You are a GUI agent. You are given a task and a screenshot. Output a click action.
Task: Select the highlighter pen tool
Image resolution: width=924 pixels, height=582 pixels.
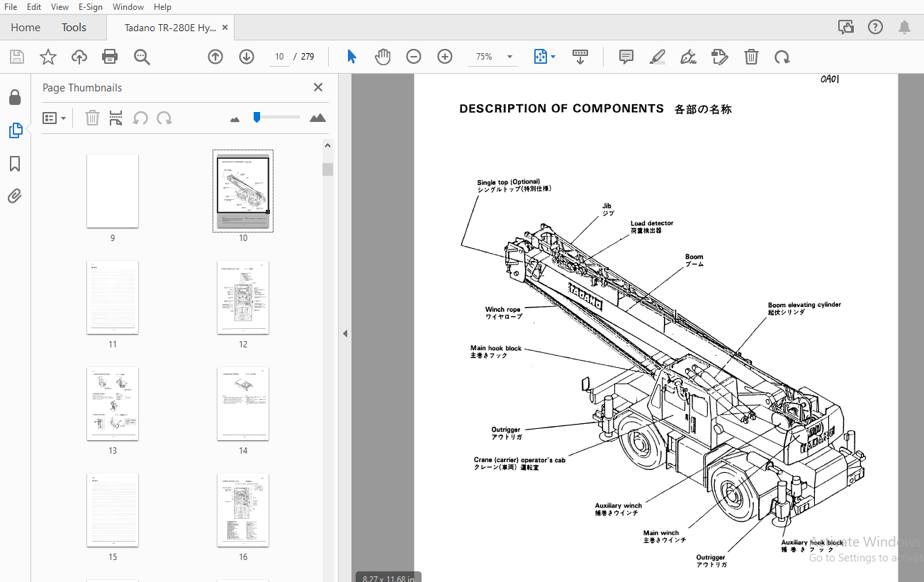(x=658, y=57)
